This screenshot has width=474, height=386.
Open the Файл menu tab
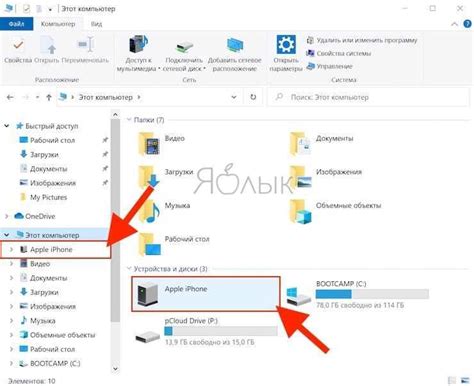16,24
